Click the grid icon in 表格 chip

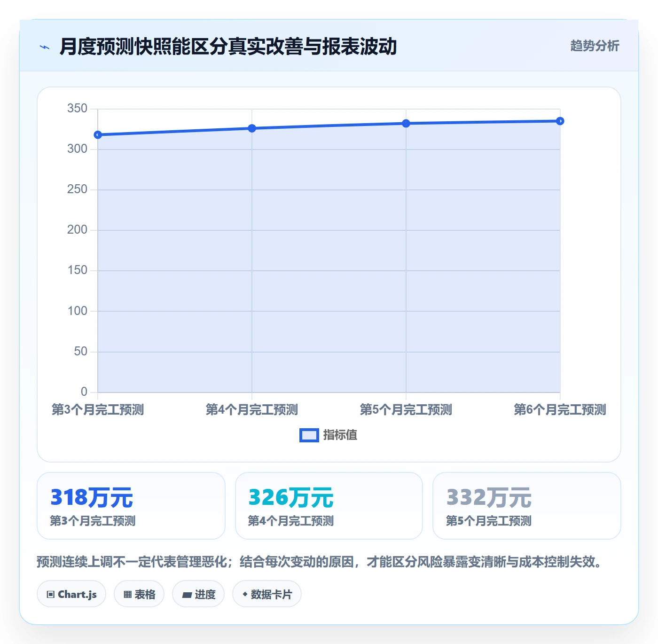point(127,595)
